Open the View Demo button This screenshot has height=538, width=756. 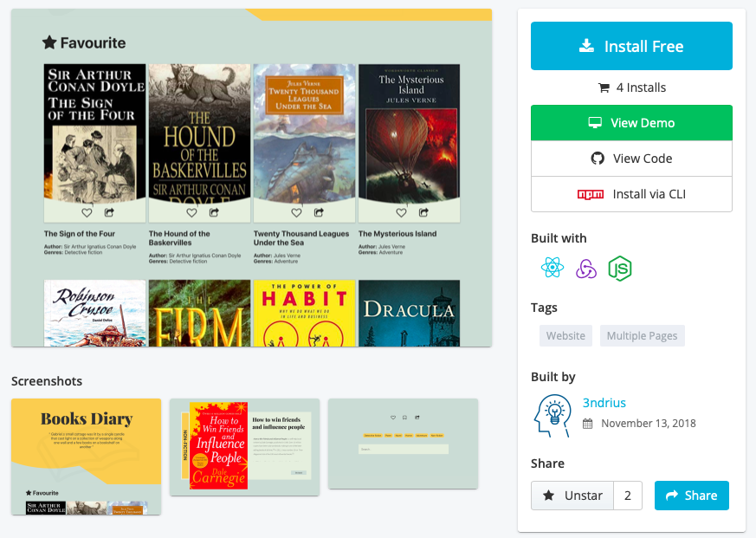pos(631,122)
